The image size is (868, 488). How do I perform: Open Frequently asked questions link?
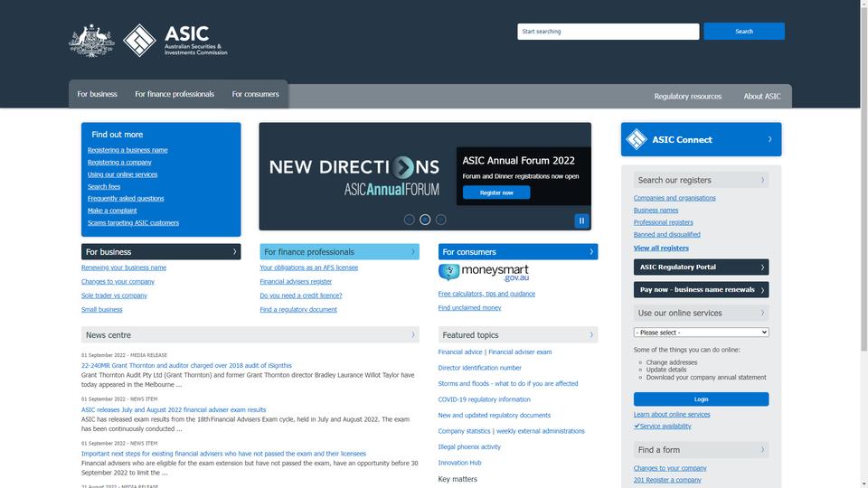click(126, 198)
